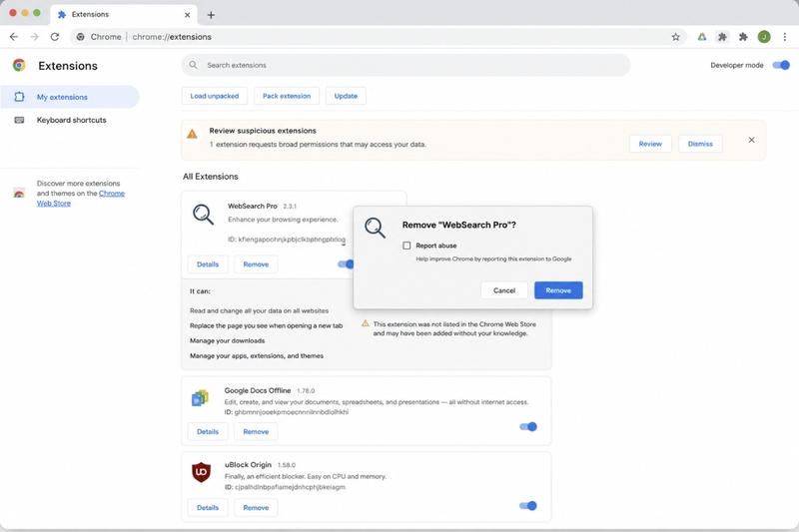
Task: Open Details for WebSearch Pro
Action: point(208,265)
